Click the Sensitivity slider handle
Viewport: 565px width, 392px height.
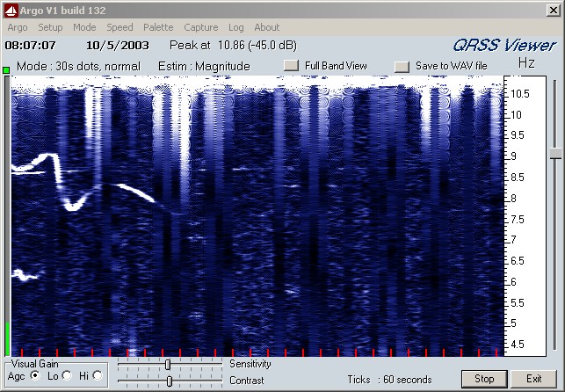tap(168, 365)
